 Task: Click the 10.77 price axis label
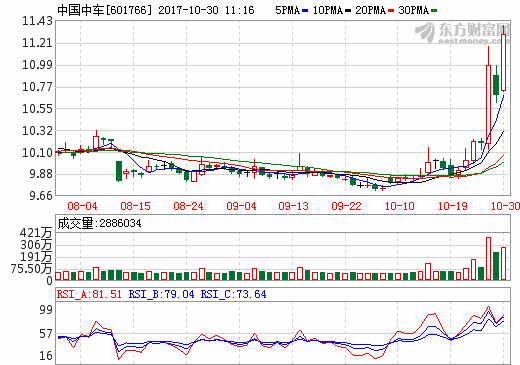point(37,87)
